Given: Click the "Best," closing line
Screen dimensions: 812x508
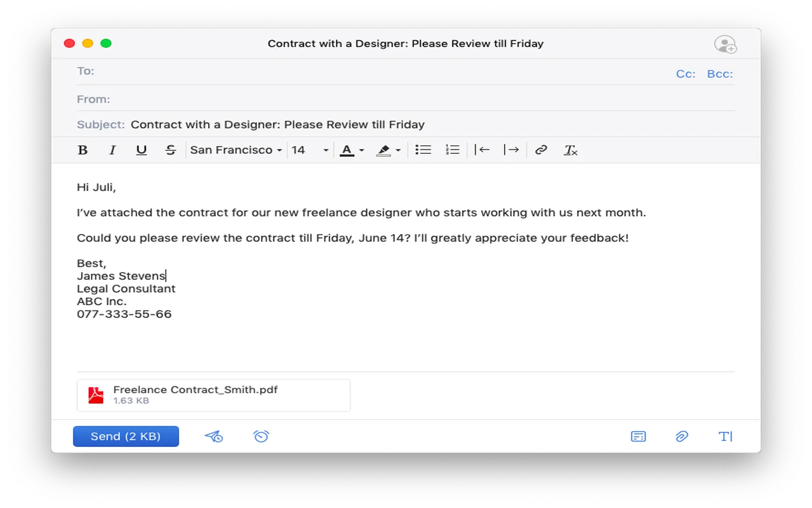Looking at the screenshot, I should pyautogui.click(x=91, y=263).
